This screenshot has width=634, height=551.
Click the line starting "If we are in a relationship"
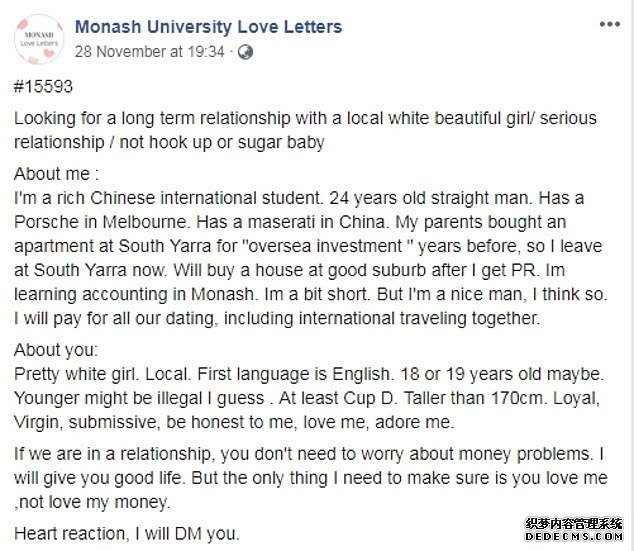click(x=309, y=454)
